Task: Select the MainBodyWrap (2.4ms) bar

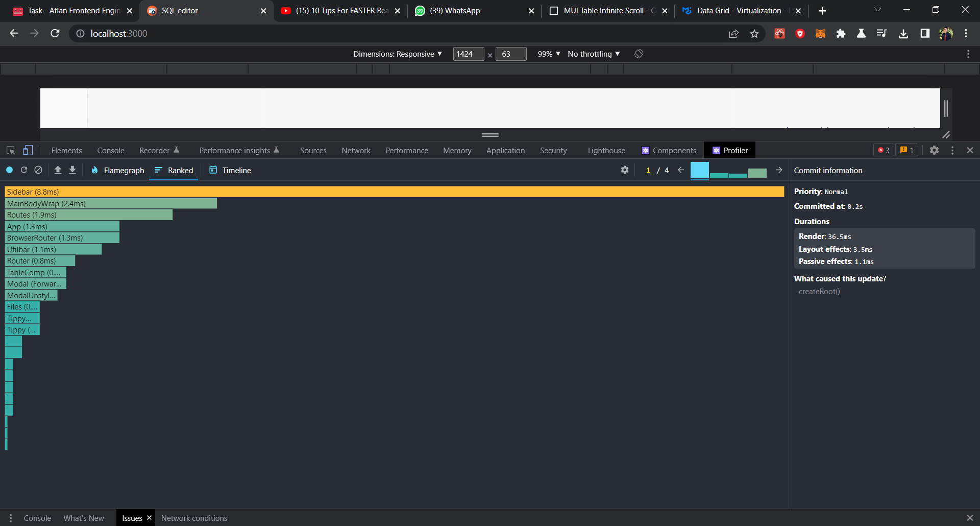Action: pos(111,203)
